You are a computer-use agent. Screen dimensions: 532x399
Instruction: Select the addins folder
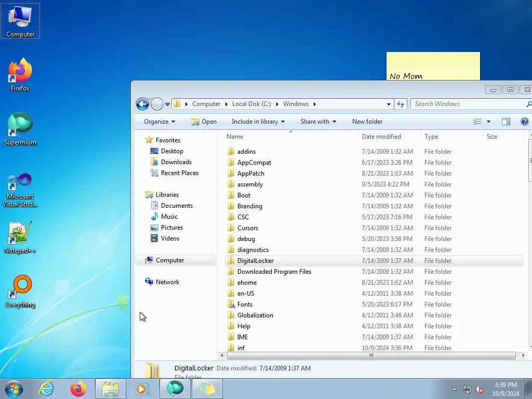(x=373, y=151)
